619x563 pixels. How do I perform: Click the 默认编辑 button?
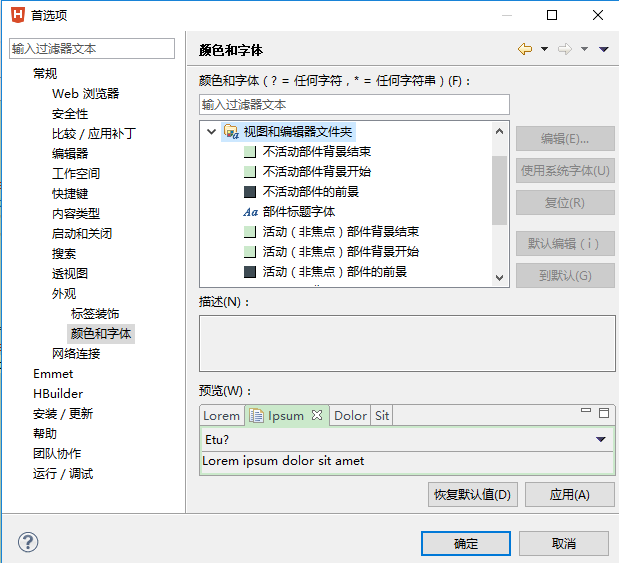point(565,244)
